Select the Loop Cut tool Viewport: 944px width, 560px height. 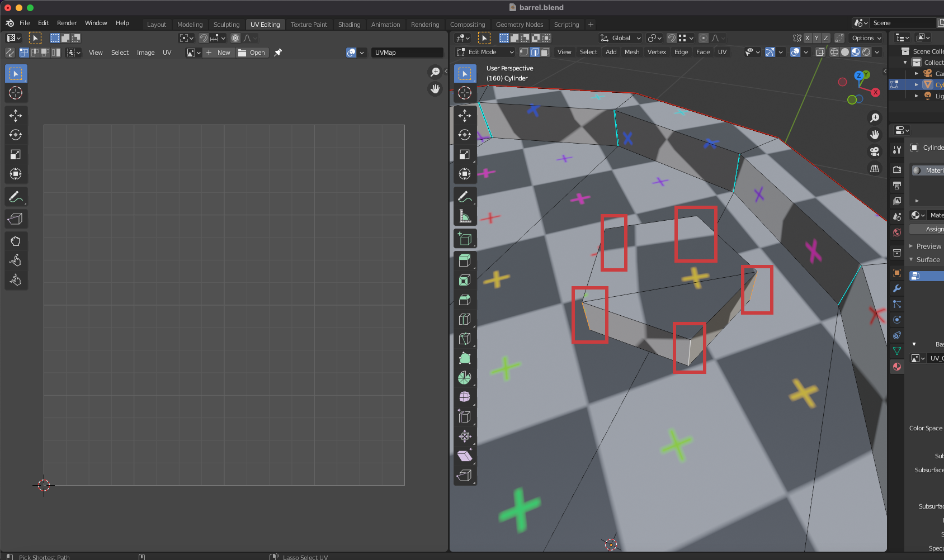[465, 319]
